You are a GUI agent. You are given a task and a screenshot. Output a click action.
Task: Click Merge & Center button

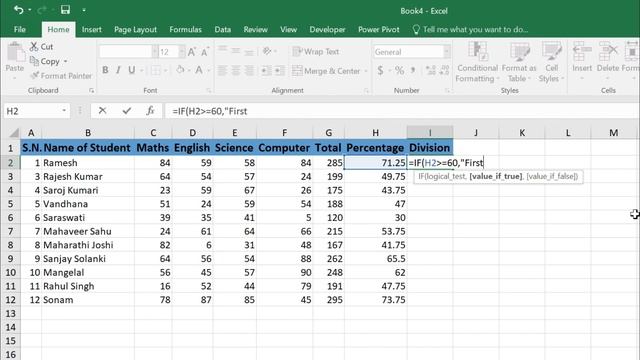click(x=327, y=71)
